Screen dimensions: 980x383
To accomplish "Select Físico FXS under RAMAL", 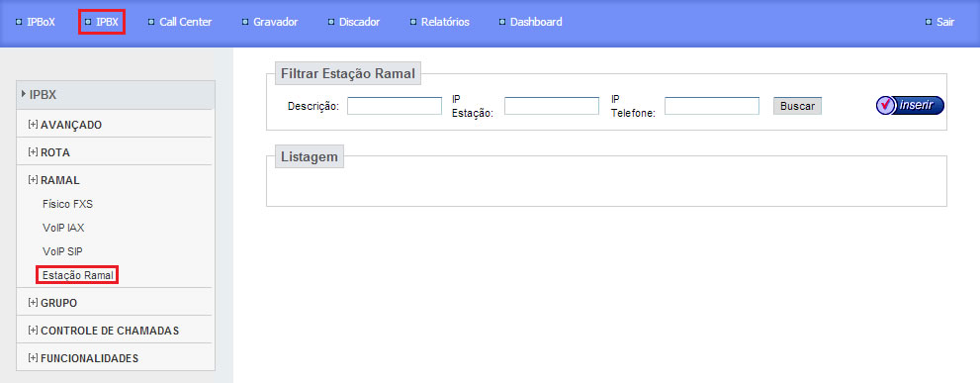I will pos(67,204).
